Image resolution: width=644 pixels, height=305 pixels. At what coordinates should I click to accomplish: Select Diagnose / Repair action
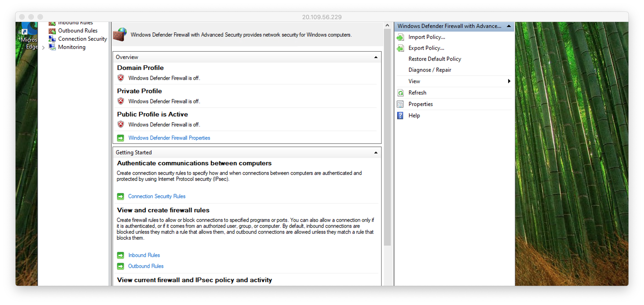429,70
